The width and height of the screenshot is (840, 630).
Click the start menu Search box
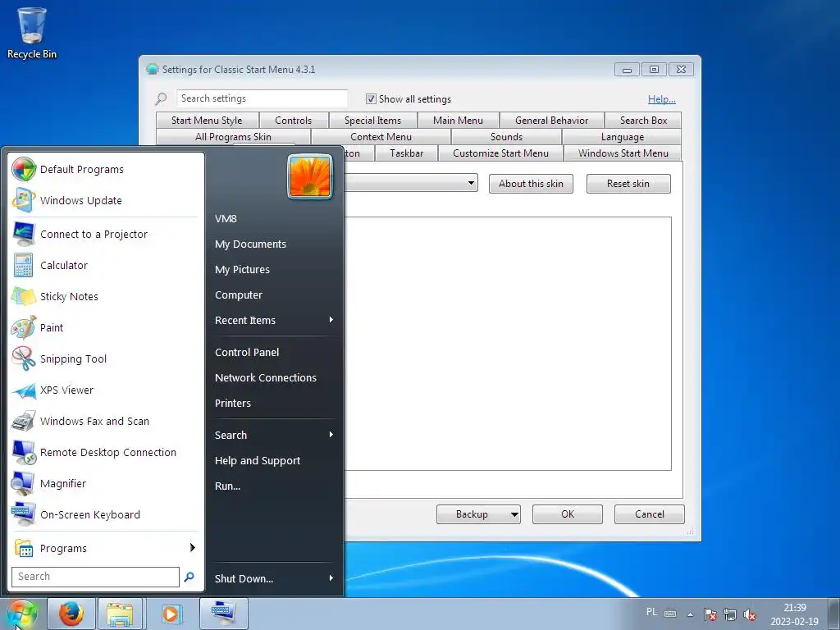[95, 577]
